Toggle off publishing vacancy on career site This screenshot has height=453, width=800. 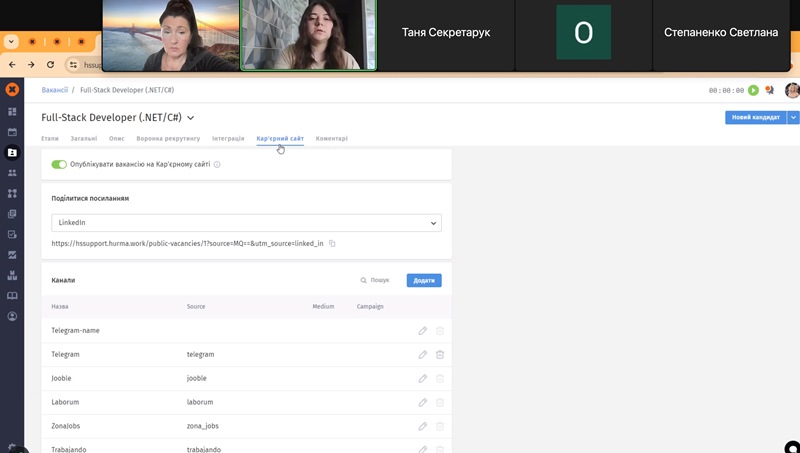[x=59, y=165]
